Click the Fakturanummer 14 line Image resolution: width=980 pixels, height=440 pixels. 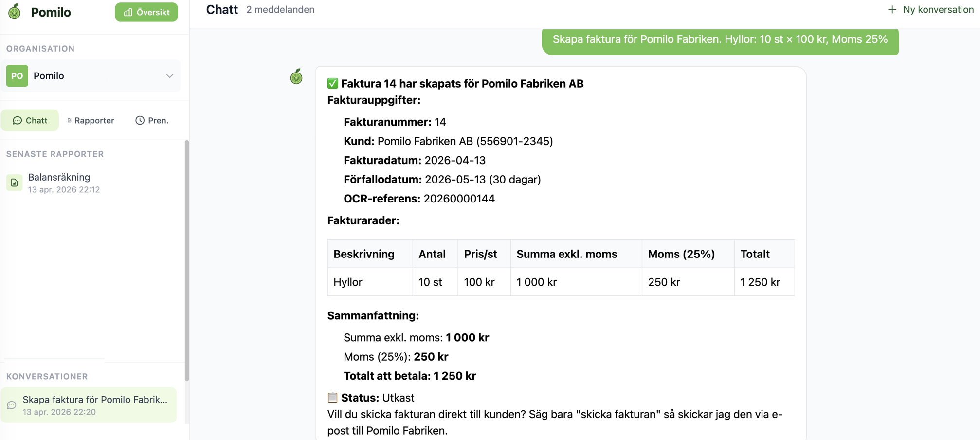click(x=395, y=122)
